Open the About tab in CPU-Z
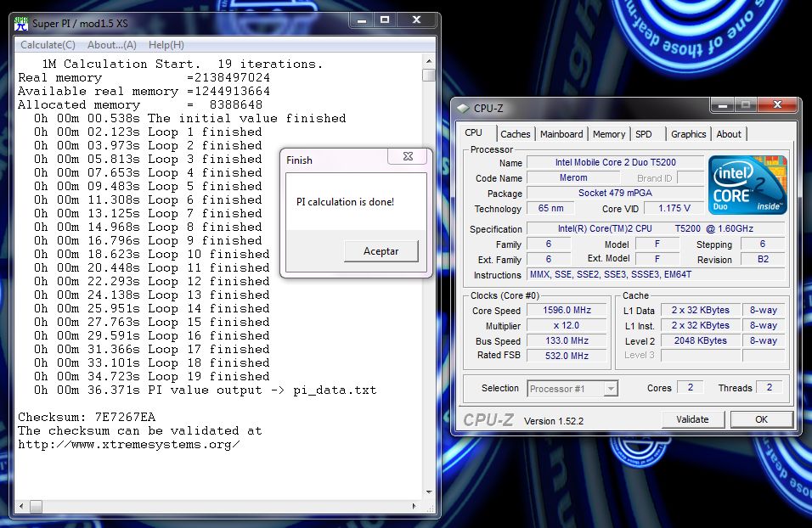This screenshot has height=528, width=812. 729,134
